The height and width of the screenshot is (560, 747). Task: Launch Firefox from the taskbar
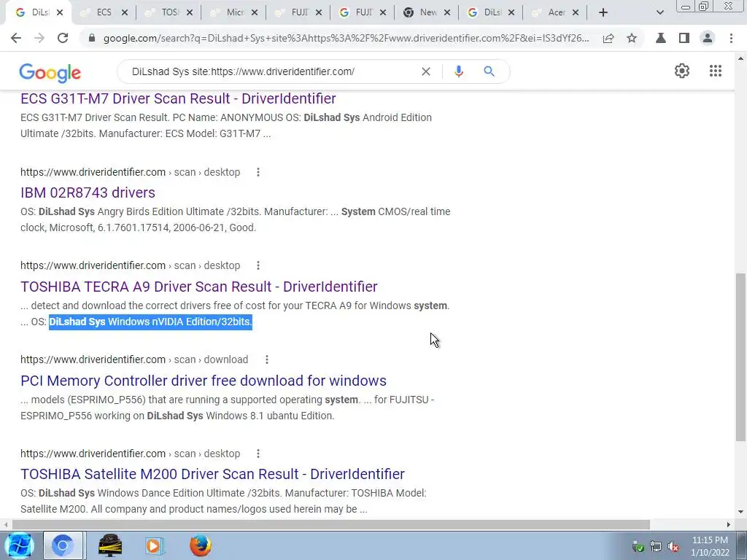pyautogui.click(x=200, y=545)
